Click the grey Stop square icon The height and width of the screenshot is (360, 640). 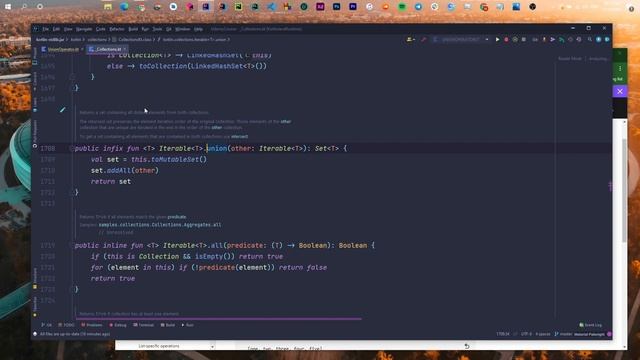click(524, 40)
